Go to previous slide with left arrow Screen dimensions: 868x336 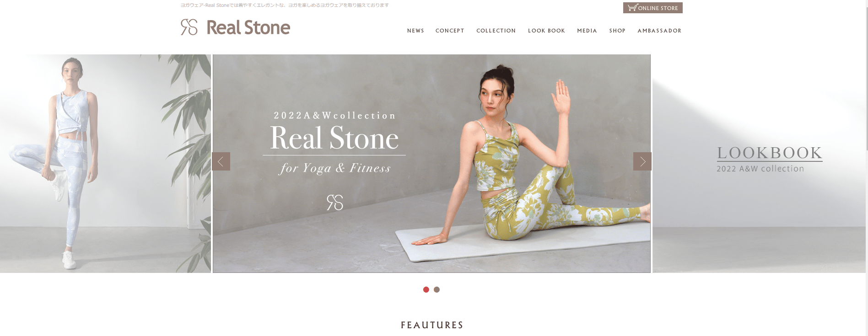(221, 161)
